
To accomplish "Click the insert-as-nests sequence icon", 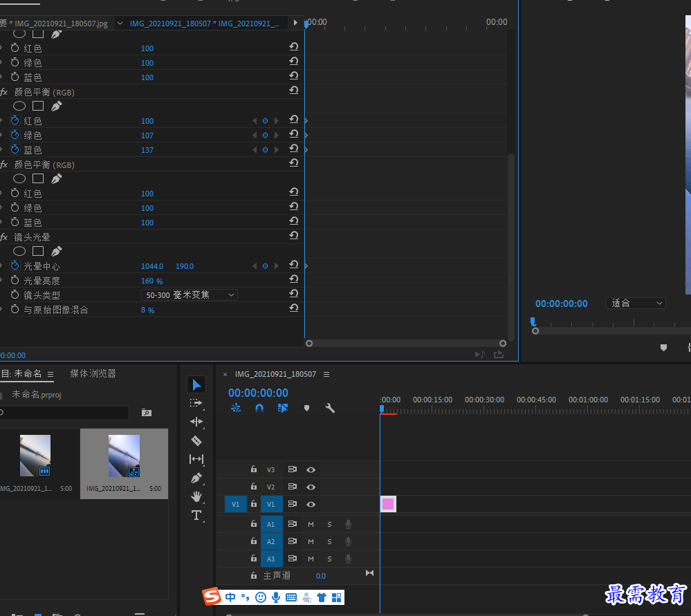I will click(x=236, y=408).
